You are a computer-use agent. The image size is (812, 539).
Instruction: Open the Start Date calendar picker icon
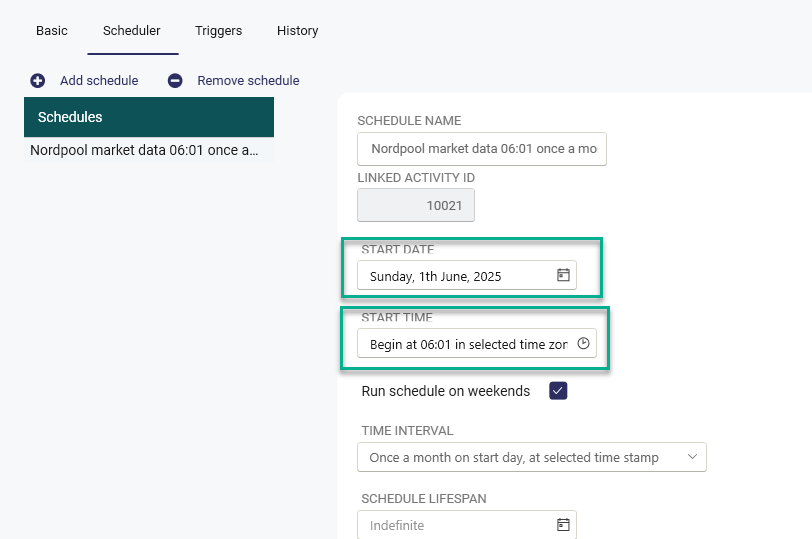pos(563,275)
